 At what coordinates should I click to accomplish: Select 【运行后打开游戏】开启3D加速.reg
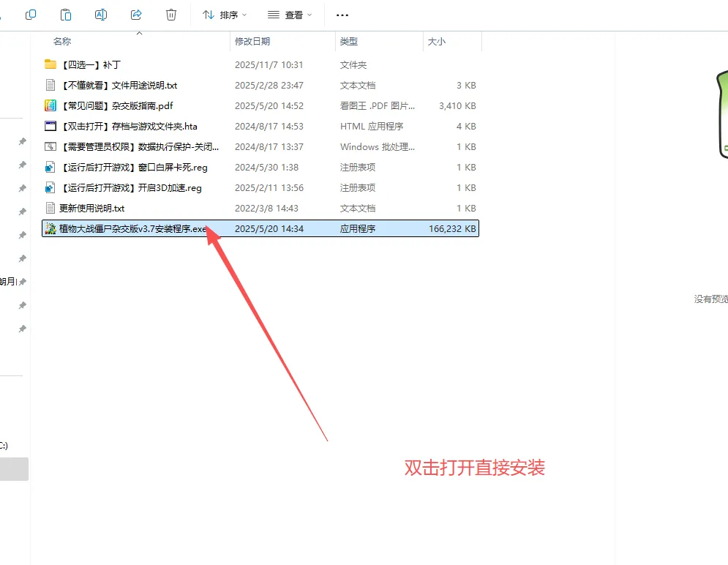pyautogui.click(x=132, y=187)
